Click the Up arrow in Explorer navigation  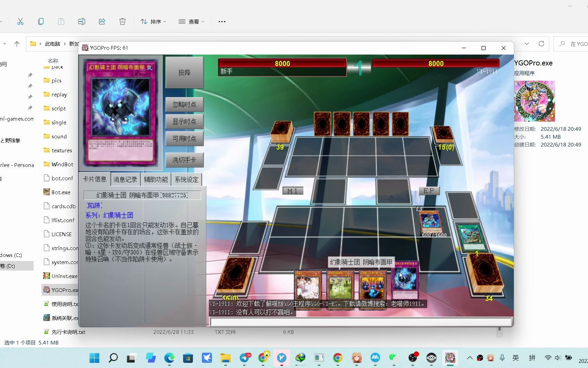(x=17, y=44)
